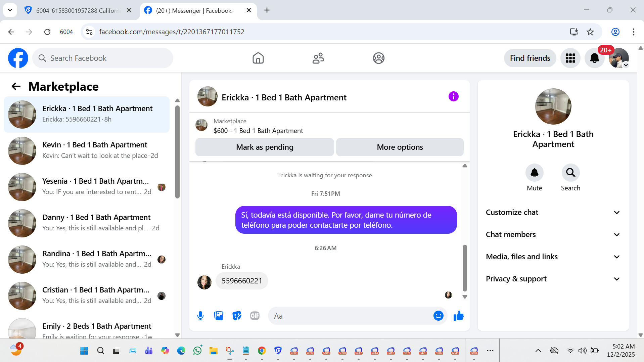Open Kevin · 1 Bed 1 Bath conversation
Viewport: 644px width, 362px height.
click(x=87, y=150)
